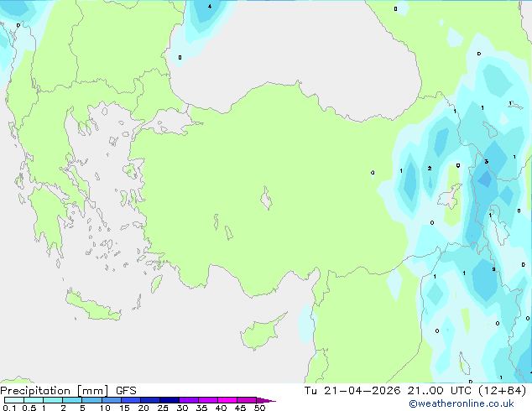Click the '4' precipitation value on the map
The width and height of the screenshot is (532, 411).
pyautogui.click(x=210, y=7)
